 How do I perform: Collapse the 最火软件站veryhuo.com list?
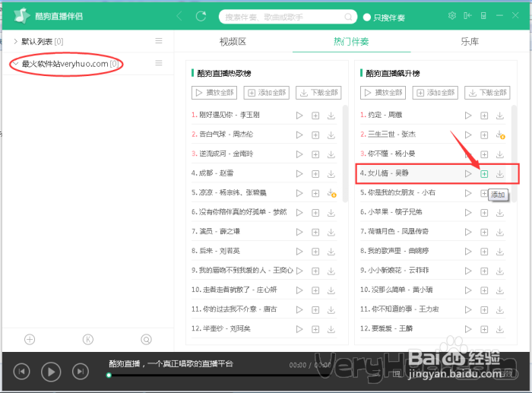16,63
